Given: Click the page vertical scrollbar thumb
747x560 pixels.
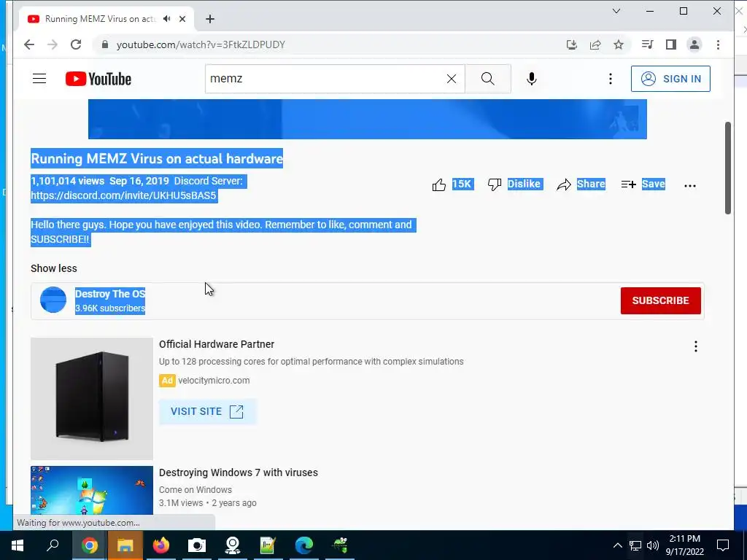Looking at the screenshot, I should [x=728, y=168].
